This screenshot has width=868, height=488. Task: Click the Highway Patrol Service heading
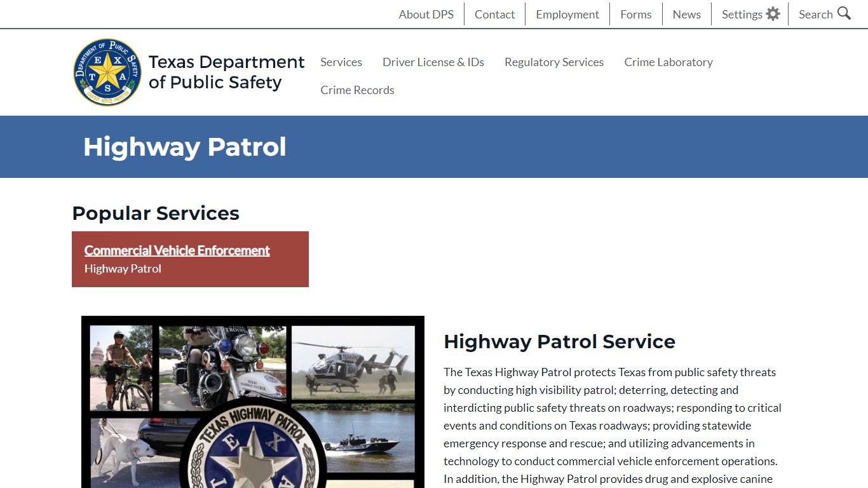(x=559, y=341)
